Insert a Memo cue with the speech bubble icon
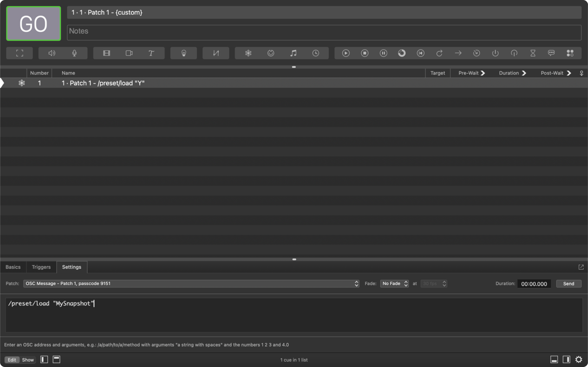 point(551,53)
